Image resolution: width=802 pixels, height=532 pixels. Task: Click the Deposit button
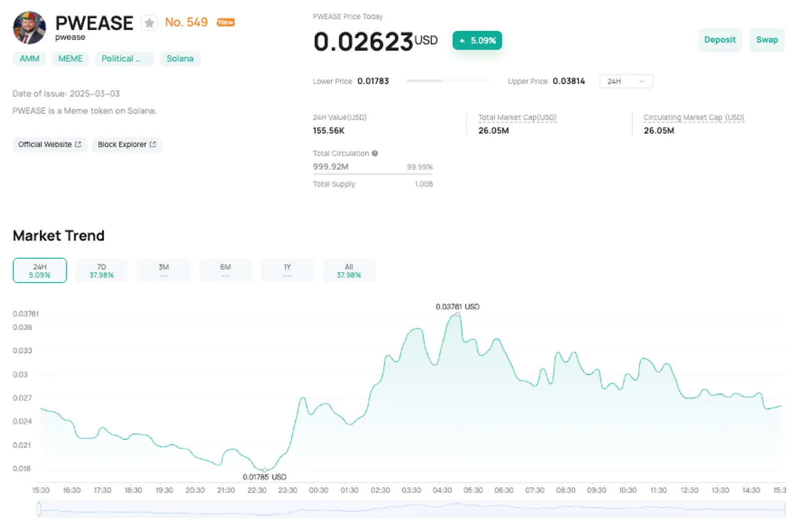pos(720,40)
